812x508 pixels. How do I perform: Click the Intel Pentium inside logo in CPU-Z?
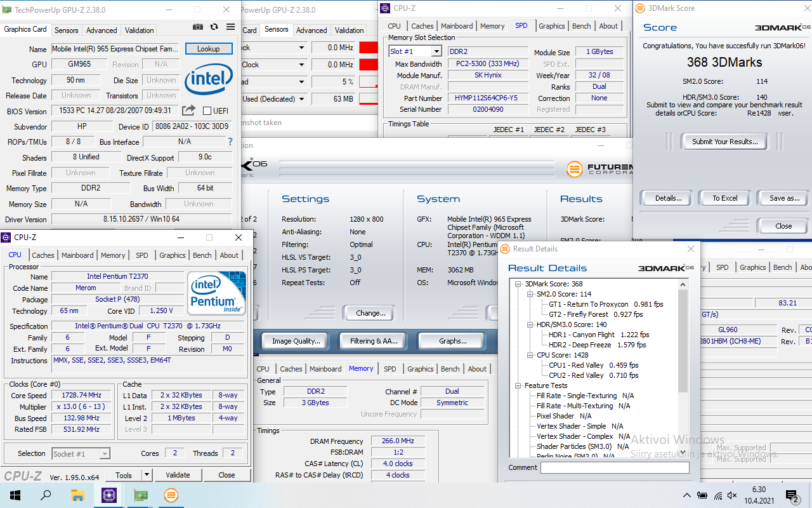pos(216,293)
